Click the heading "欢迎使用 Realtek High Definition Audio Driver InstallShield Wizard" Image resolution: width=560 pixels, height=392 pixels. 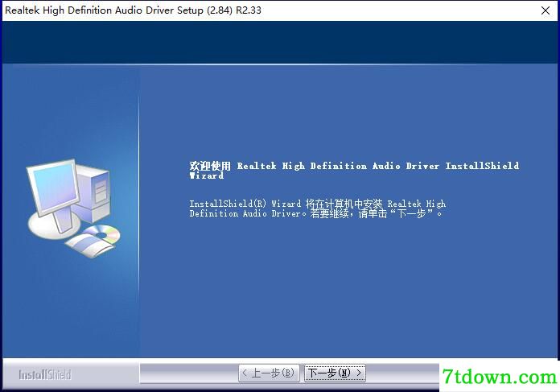coord(354,171)
